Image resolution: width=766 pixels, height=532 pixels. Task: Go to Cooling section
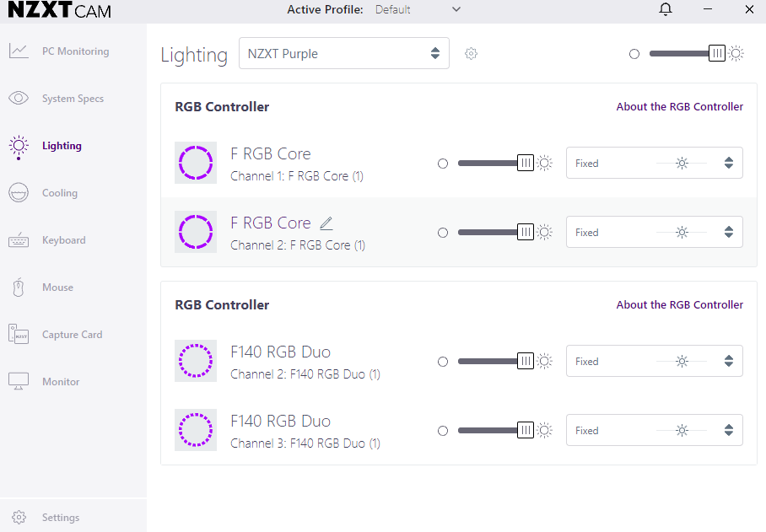click(60, 193)
